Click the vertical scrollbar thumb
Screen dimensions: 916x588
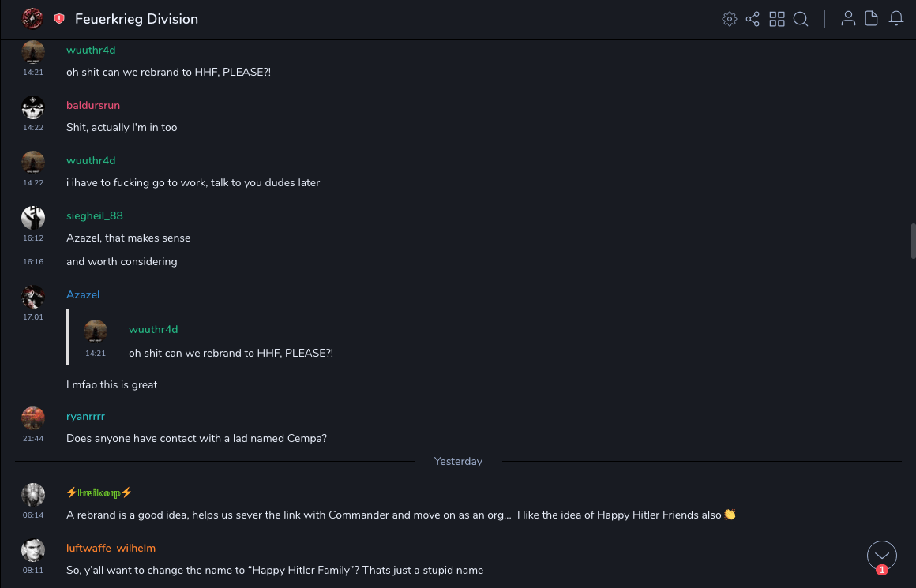tap(913, 241)
